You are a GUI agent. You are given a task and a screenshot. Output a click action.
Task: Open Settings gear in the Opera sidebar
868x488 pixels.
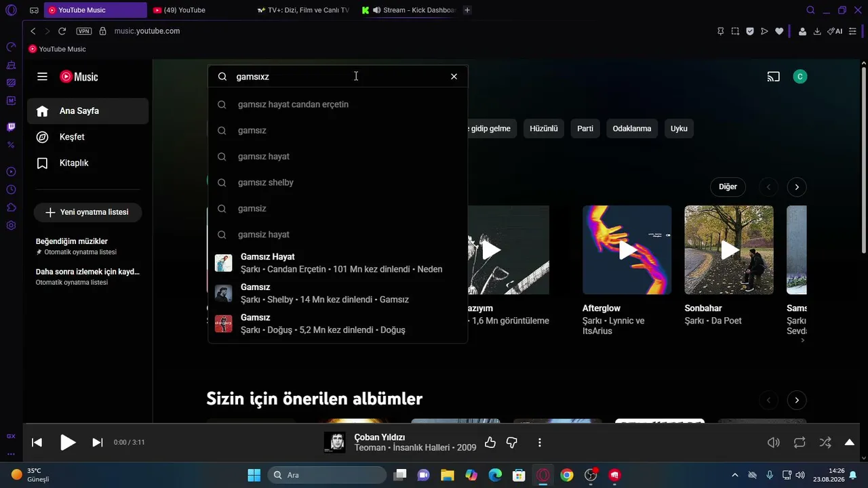click(11, 226)
